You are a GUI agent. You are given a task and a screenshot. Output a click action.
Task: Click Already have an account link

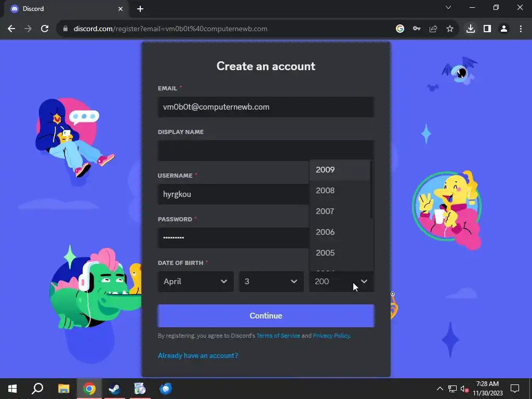pyautogui.click(x=198, y=355)
